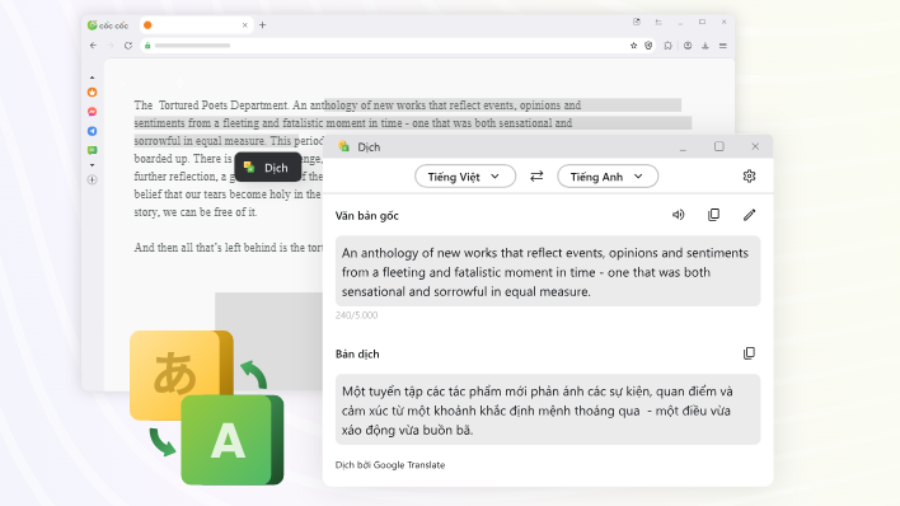Click the browser address bar

point(380,45)
